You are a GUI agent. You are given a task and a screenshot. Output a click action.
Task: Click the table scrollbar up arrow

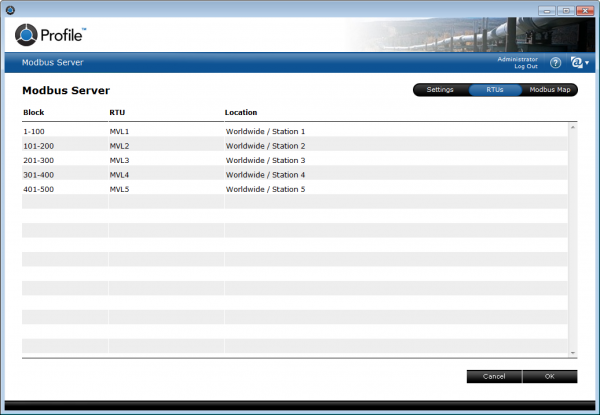[x=573, y=127]
